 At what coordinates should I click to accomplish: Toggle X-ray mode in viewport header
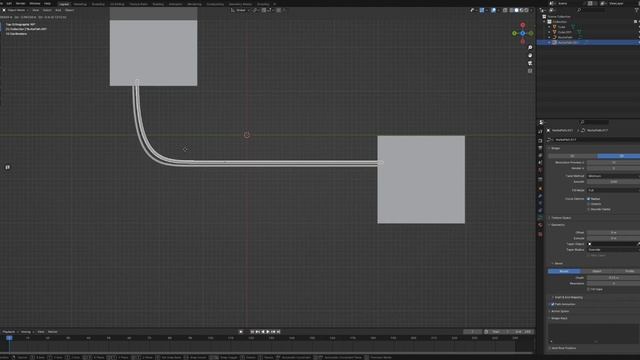pos(505,10)
